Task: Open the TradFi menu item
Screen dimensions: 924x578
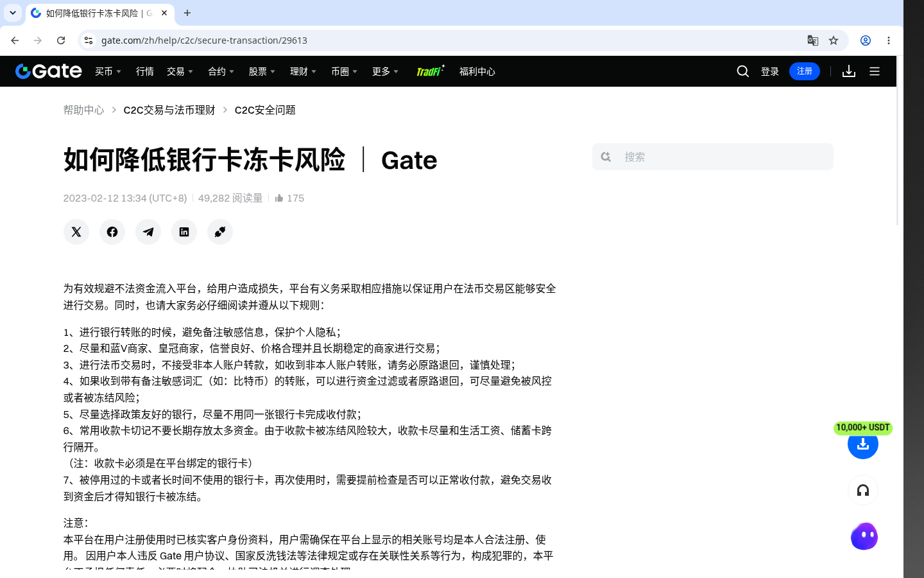Action: click(430, 71)
